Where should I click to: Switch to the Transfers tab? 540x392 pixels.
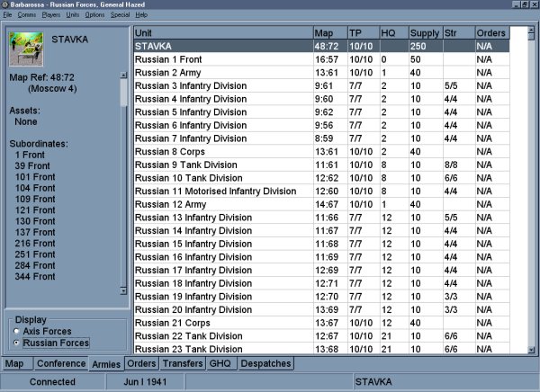coord(183,363)
